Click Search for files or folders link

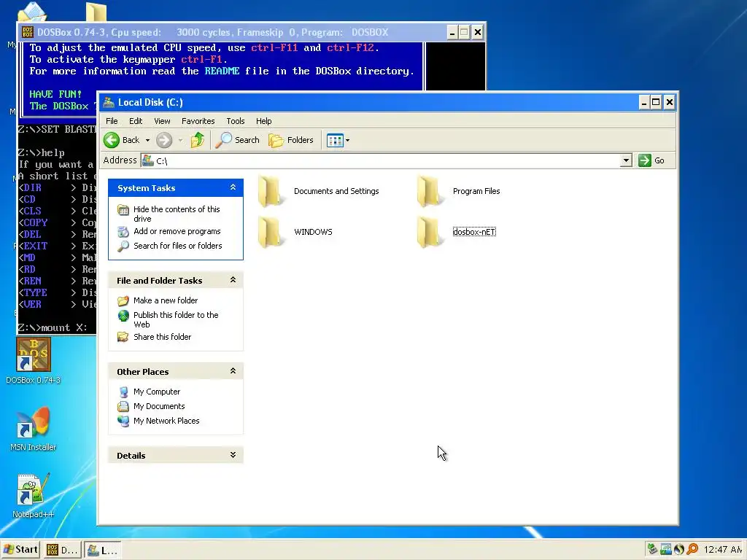point(178,246)
